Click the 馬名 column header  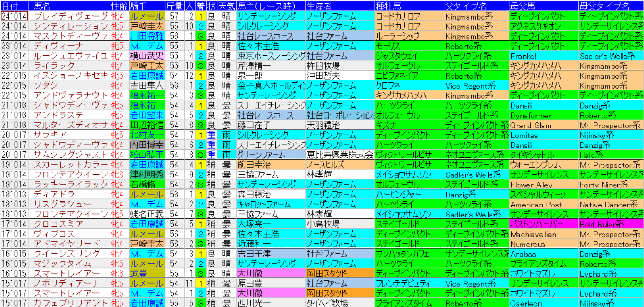click(69, 6)
